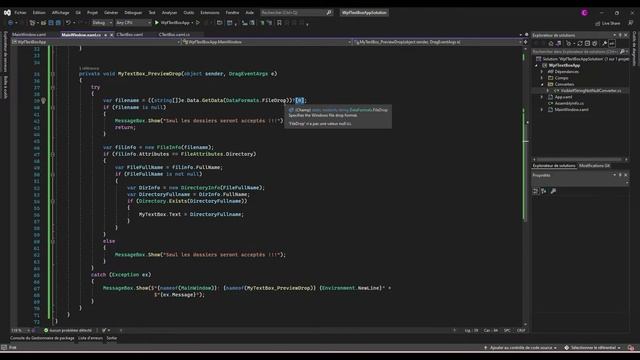Click the undo arrow icon in toolbar

pyautogui.click(x=68, y=23)
